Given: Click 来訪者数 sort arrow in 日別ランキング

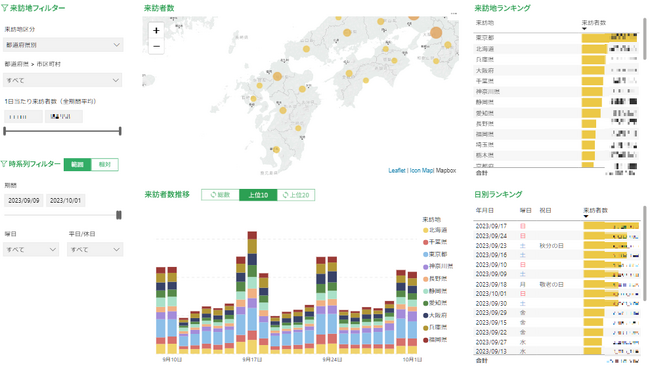Looking at the screenshot, I should [x=586, y=216].
